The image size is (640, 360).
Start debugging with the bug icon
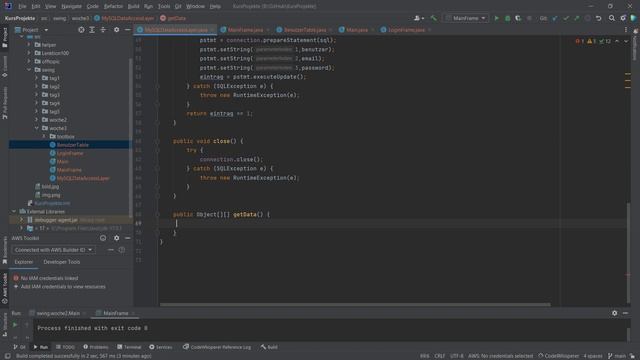point(507,18)
